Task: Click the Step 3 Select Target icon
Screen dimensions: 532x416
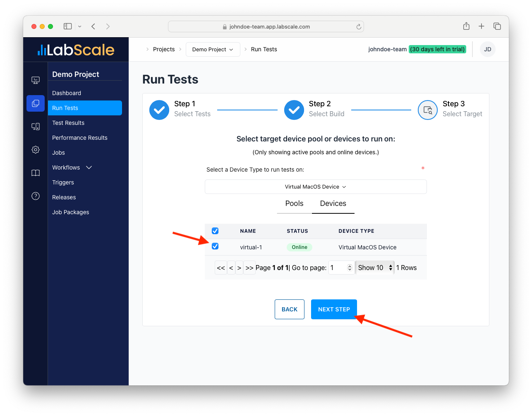Action: tap(428, 110)
